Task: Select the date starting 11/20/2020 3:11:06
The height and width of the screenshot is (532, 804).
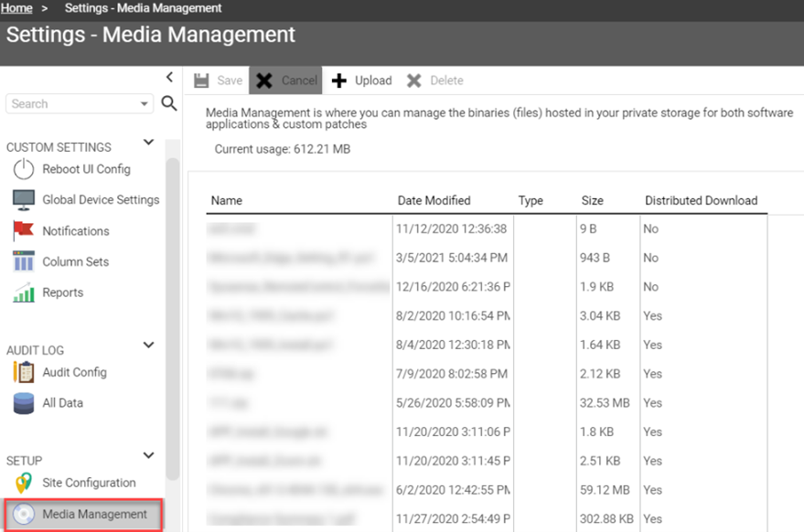Action: [453, 432]
